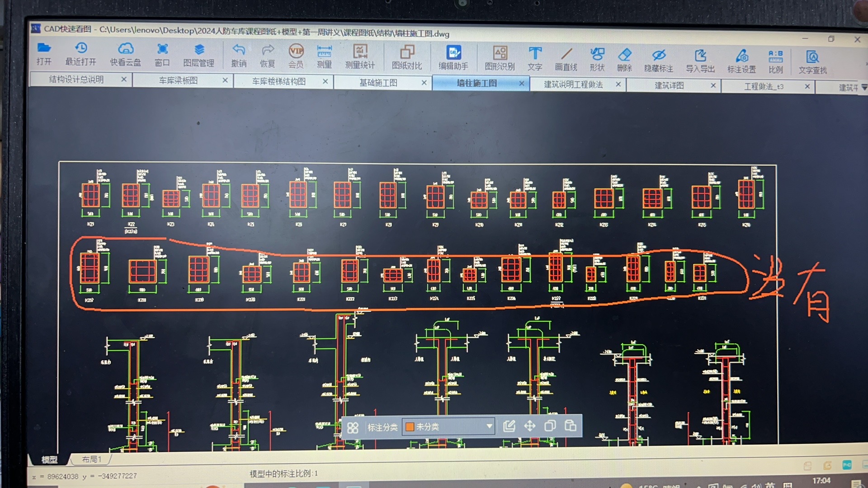Click the 英 input method indicator
868x488 pixels.
pos(770,486)
